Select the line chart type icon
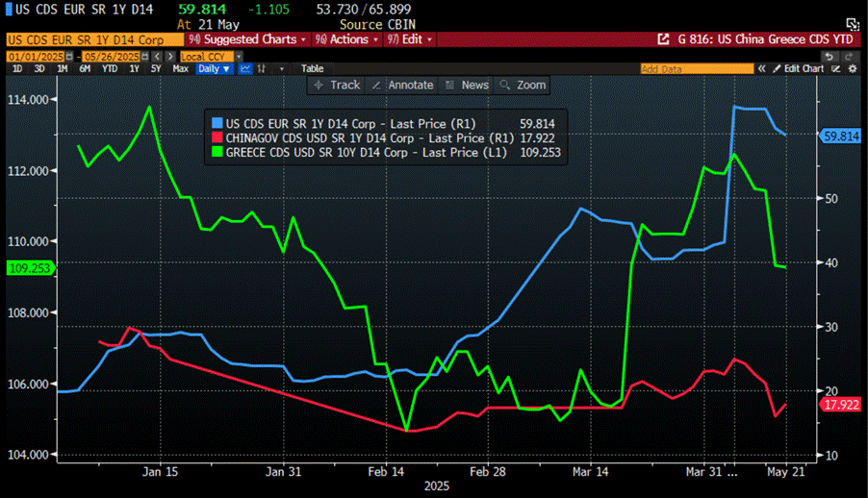The width and height of the screenshot is (868, 498). (x=245, y=68)
